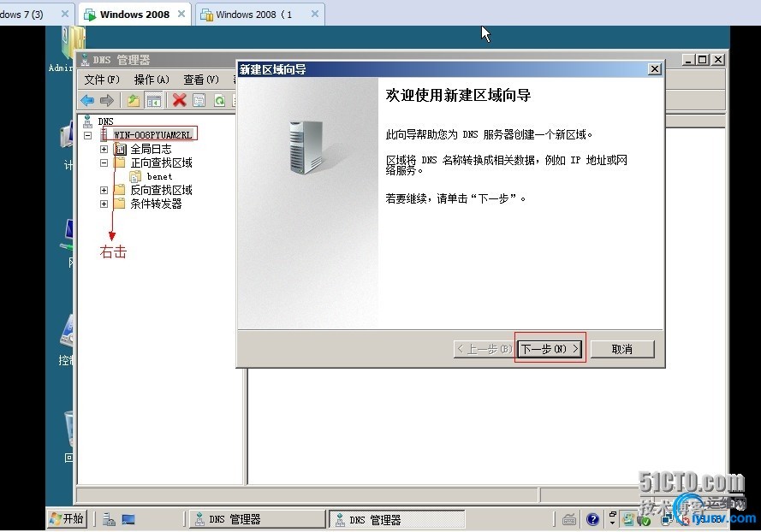Activate the first DNS 管理器 taskbar button
Viewport: 761px width, 532px height.
tap(257, 519)
